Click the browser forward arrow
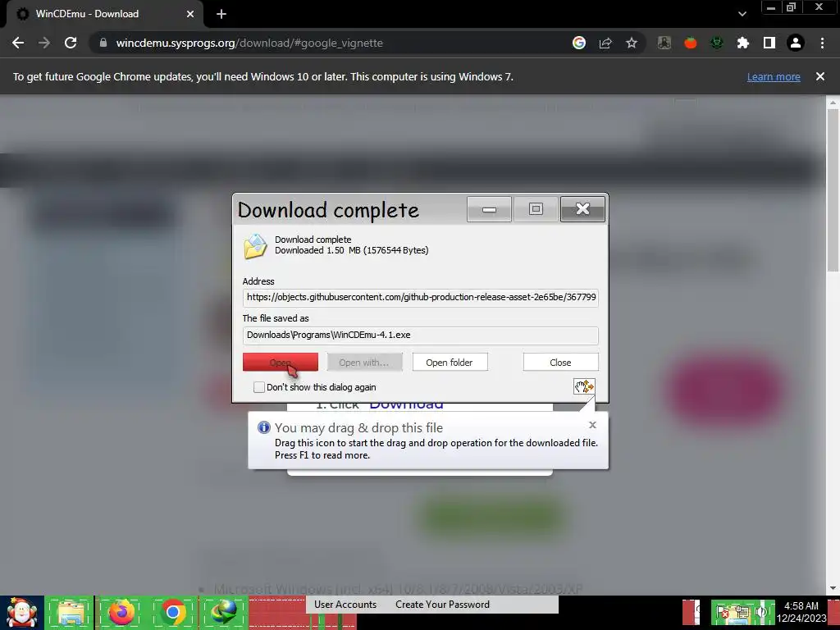The height and width of the screenshot is (630, 840). 44,43
